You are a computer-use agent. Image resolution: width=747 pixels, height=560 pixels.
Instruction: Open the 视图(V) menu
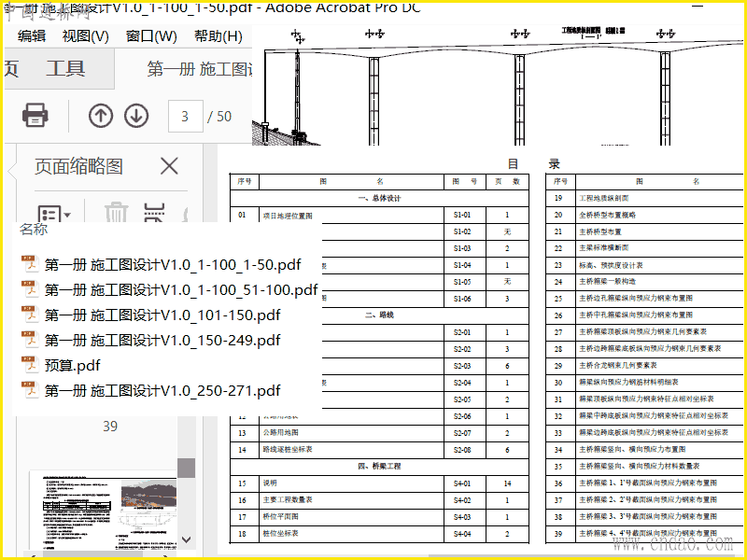pyautogui.click(x=85, y=36)
